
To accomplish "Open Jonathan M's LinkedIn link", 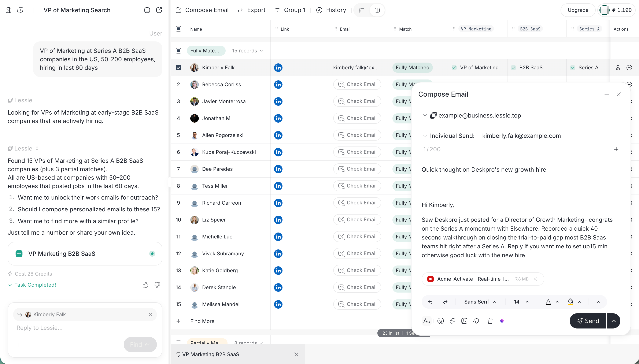I will click(278, 118).
